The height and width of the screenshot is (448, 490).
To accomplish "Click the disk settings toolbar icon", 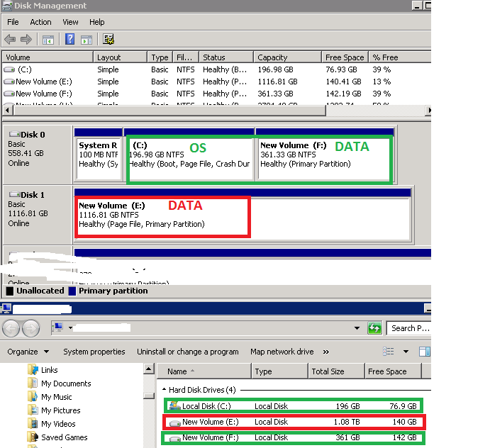I will coord(108,40).
